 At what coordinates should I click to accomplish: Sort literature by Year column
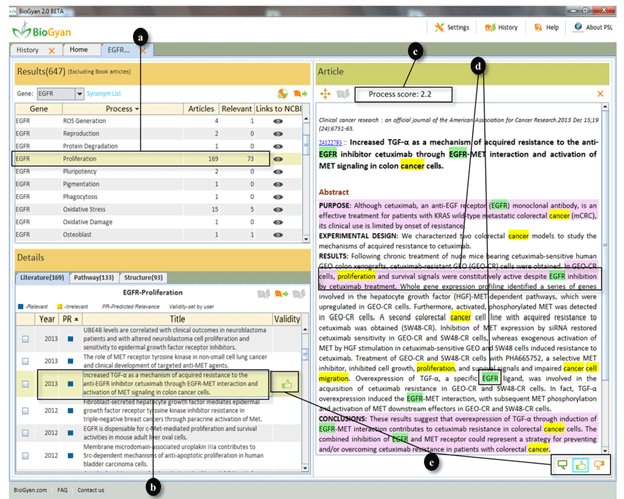47,319
